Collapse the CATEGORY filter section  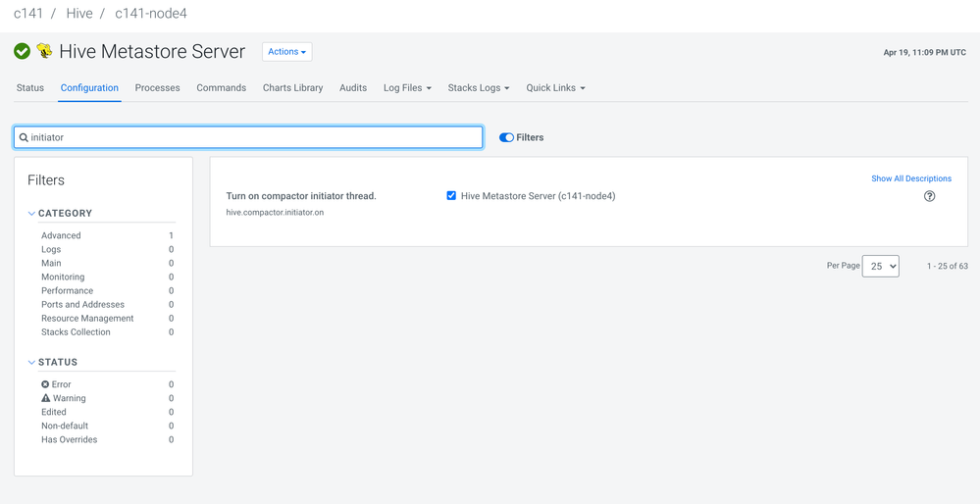click(x=31, y=214)
